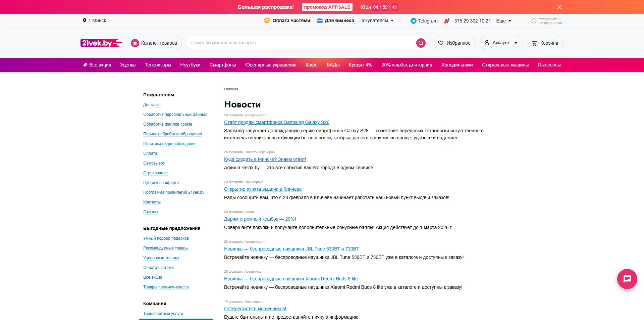The image size is (644, 320).
Task: Open the chat support bubble
Action: (627, 279)
